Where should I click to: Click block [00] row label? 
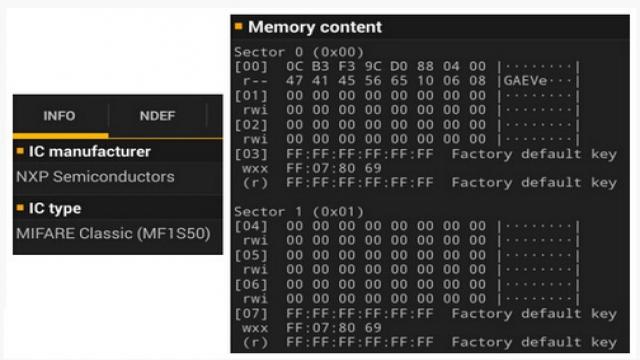(x=251, y=66)
